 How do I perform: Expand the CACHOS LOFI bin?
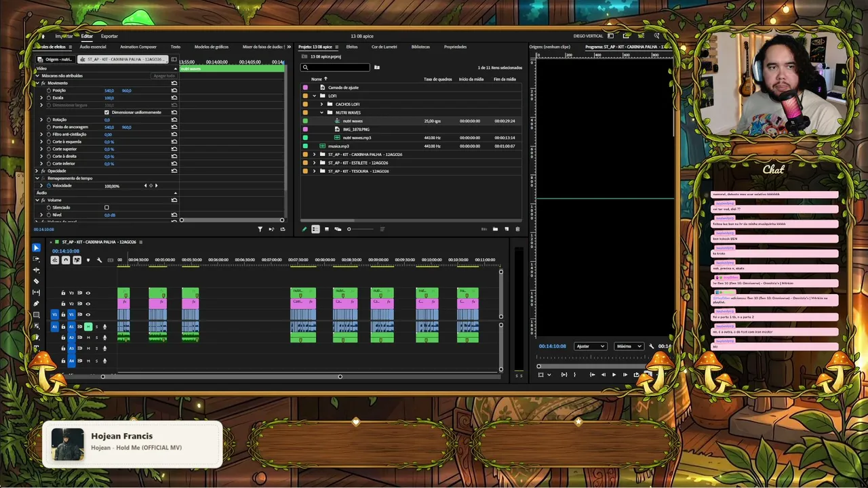coord(321,104)
